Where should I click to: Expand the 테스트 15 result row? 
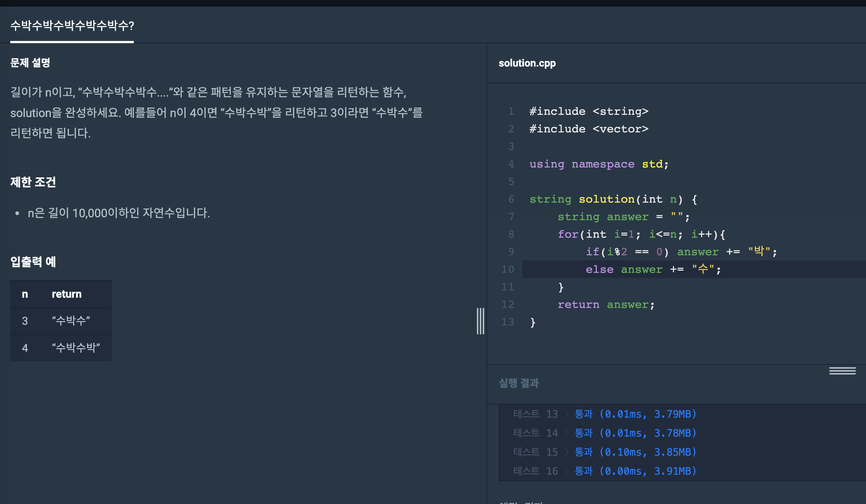[566, 452]
